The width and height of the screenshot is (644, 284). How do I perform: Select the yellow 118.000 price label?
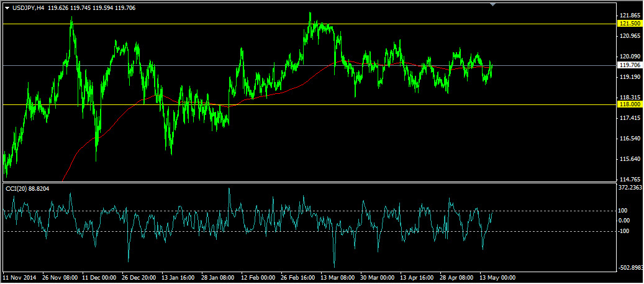point(630,105)
